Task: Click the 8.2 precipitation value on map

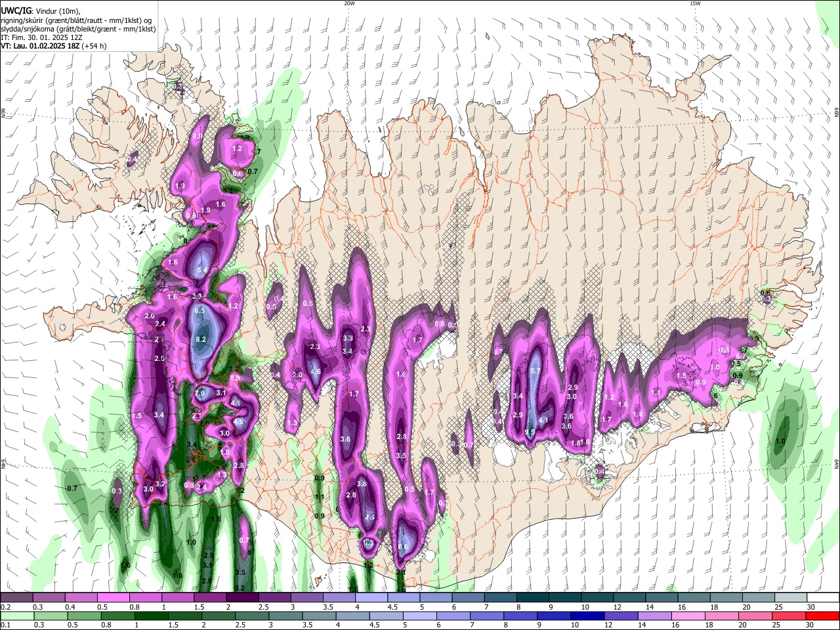Action: click(x=201, y=339)
